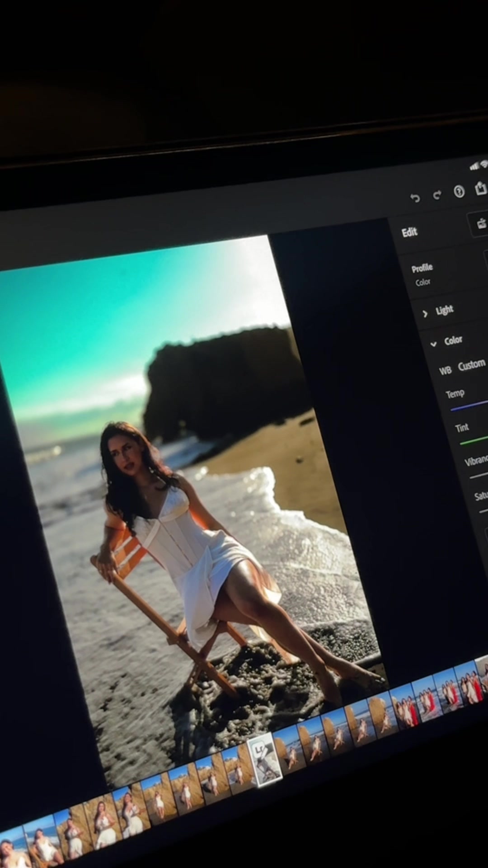Expand the Light section
Image resolution: width=488 pixels, height=868 pixels.
(438, 311)
